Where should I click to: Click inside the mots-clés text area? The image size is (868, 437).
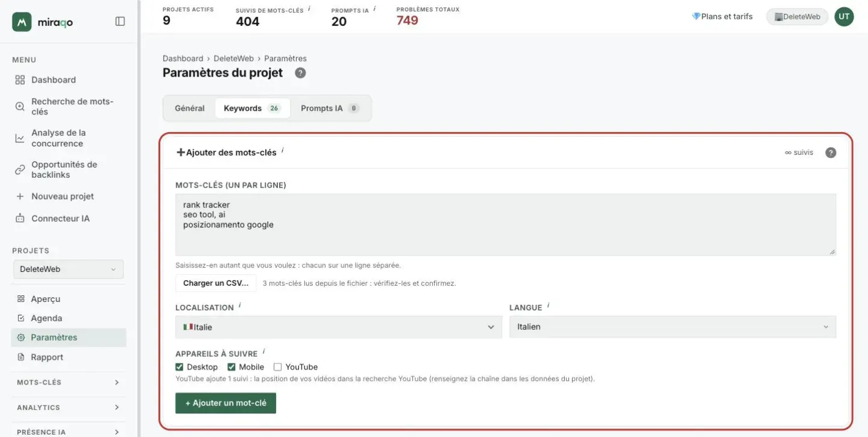(506, 225)
